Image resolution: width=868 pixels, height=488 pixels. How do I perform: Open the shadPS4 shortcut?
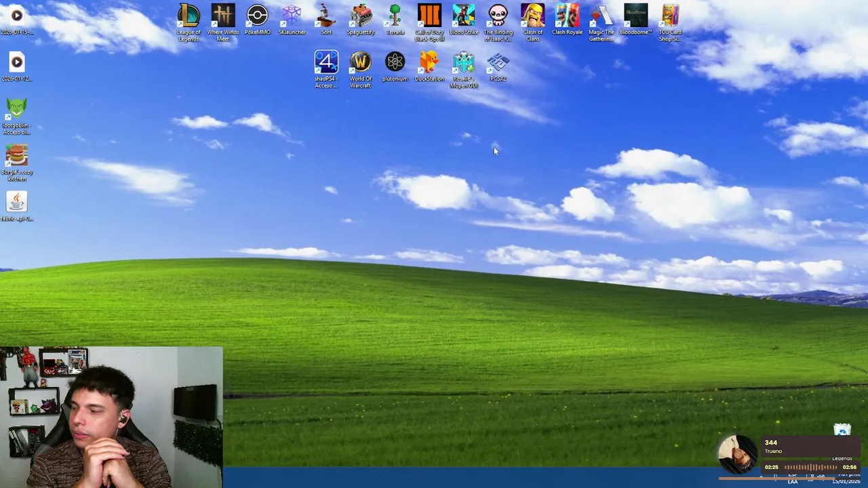(326, 69)
